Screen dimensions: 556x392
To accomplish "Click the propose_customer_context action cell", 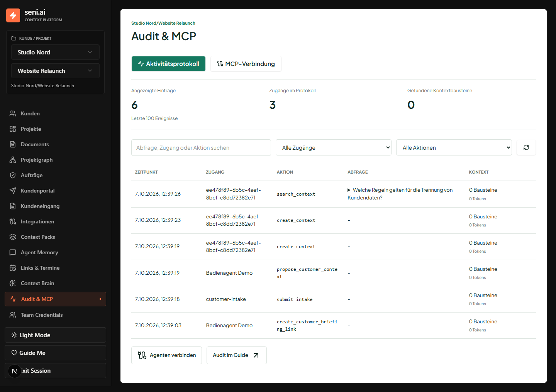I will click(x=307, y=273).
